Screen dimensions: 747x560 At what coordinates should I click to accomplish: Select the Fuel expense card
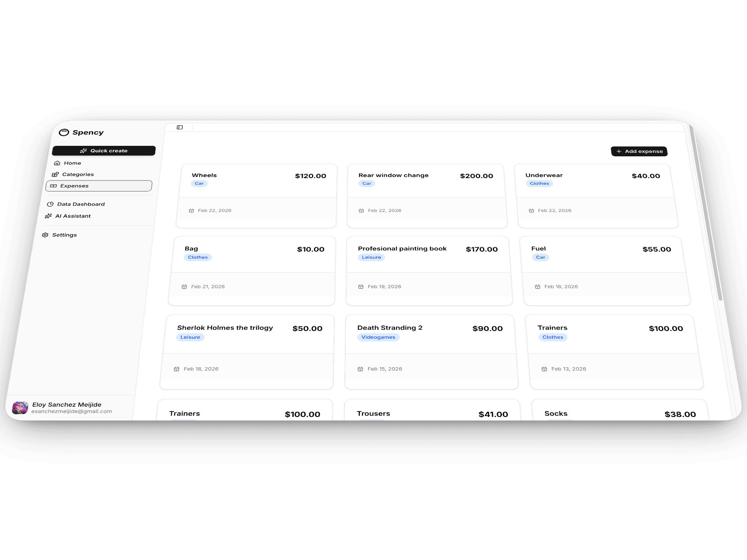605,270
